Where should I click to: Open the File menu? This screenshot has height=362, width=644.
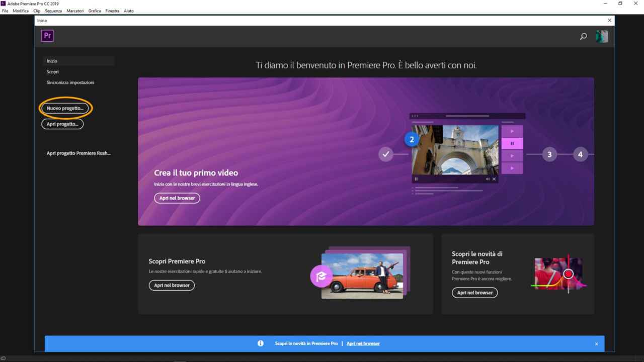(5, 11)
